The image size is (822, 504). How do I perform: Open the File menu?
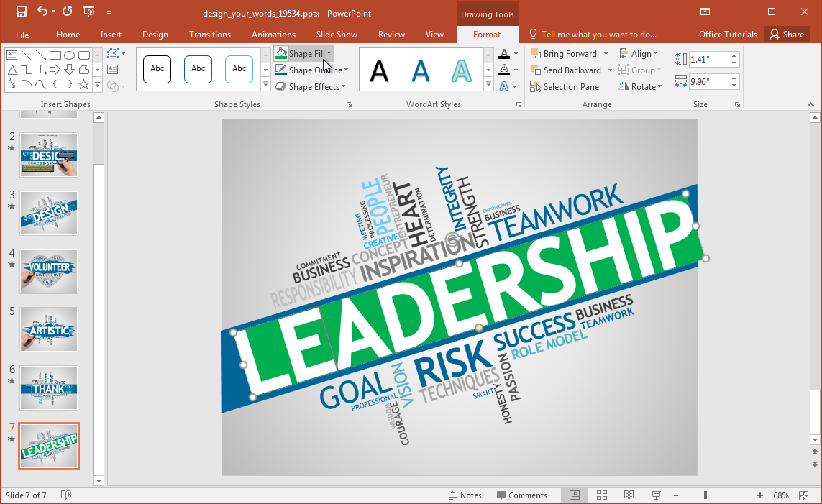[22, 35]
